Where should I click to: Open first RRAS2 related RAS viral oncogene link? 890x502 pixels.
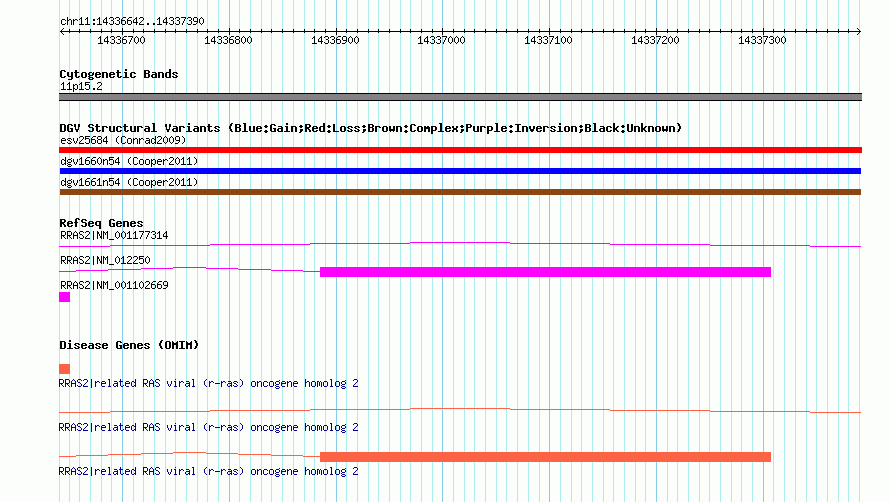(208, 383)
